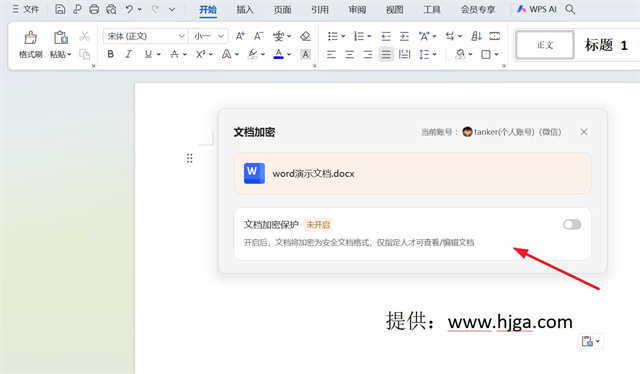Switch to the 开始 ribbon tab
Viewport: 640px width, 374px height.
point(208,9)
